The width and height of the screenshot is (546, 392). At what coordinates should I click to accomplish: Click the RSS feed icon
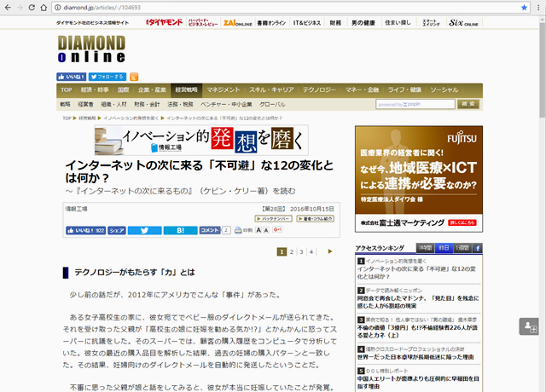[x=134, y=77]
